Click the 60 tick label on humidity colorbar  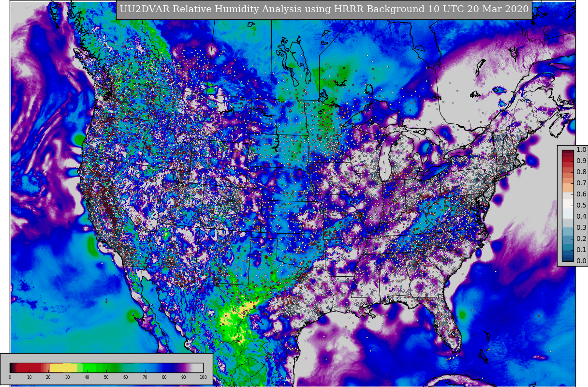pyautogui.click(x=126, y=377)
